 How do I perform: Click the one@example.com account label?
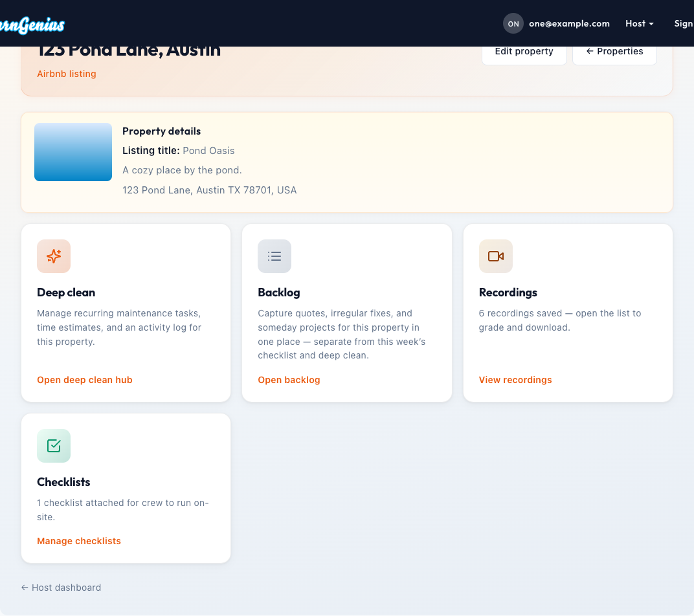tap(569, 23)
